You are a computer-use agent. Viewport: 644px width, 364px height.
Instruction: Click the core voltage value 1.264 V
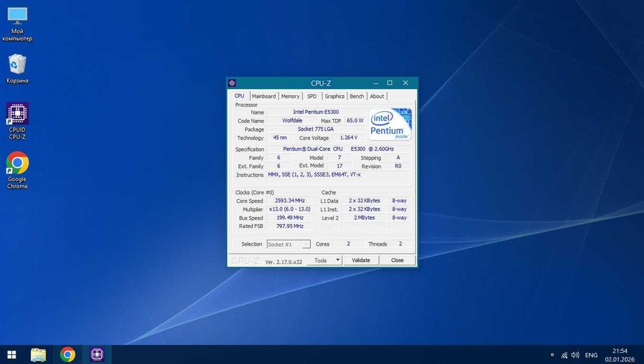pos(348,138)
